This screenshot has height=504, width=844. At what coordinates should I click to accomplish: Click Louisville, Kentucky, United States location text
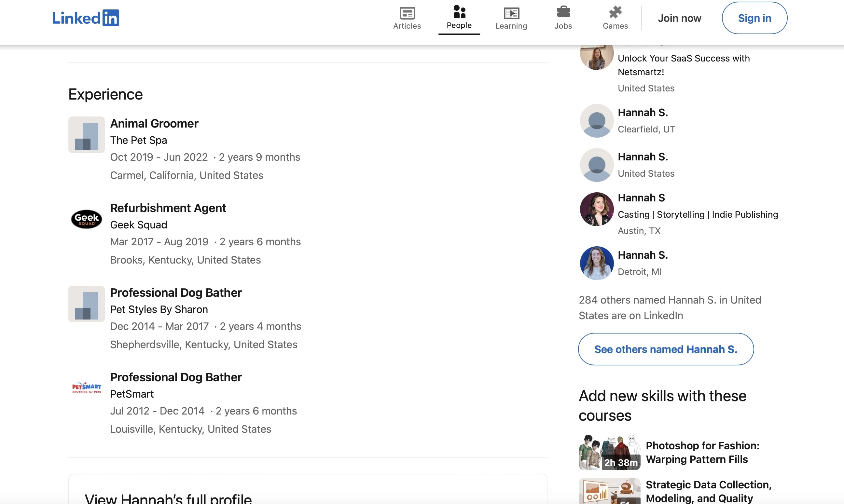tap(190, 429)
